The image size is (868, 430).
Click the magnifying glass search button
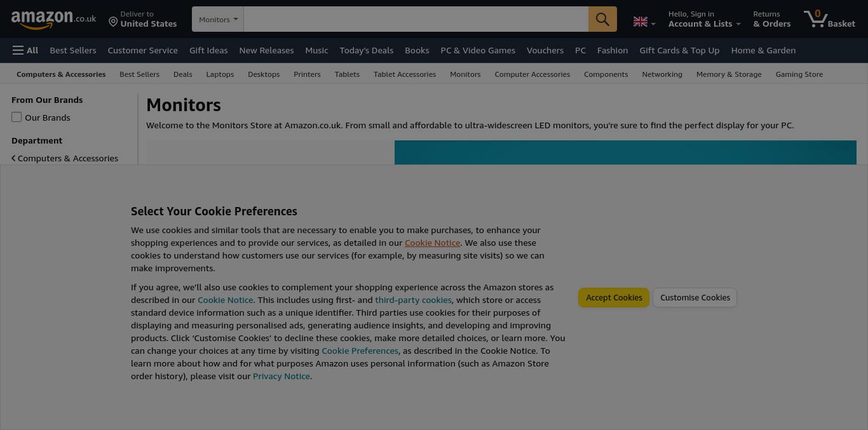[602, 19]
